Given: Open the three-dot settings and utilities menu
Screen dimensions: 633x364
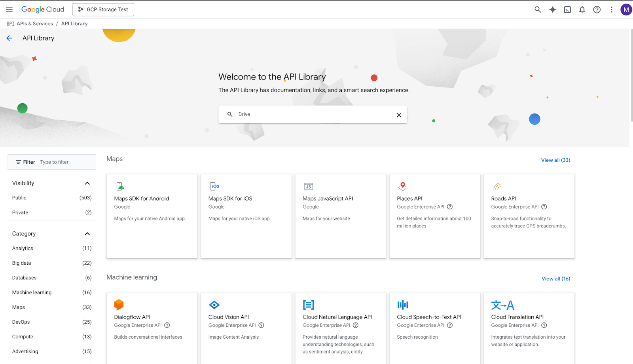Looking at the screenshot, I should click(611, 9).
